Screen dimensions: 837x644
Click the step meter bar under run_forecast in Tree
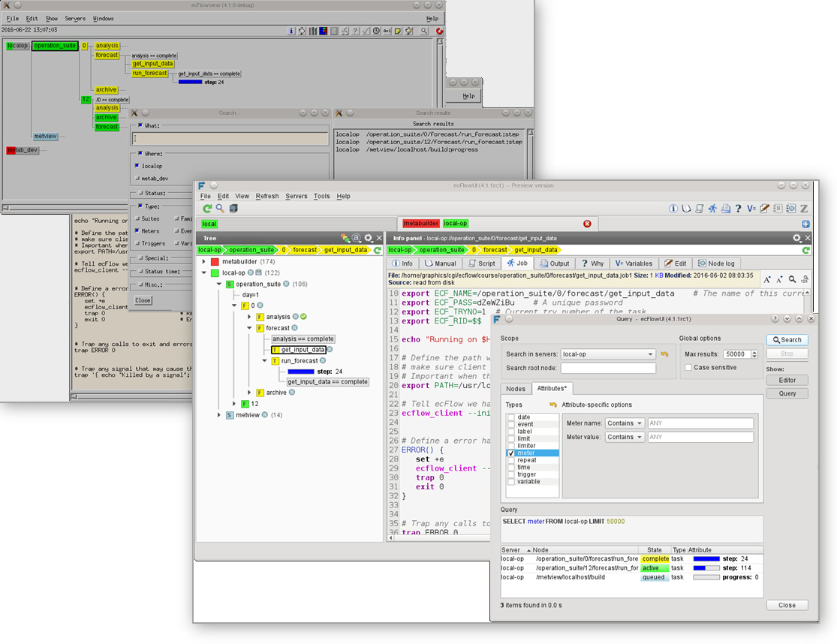click(x=300, y=372)
